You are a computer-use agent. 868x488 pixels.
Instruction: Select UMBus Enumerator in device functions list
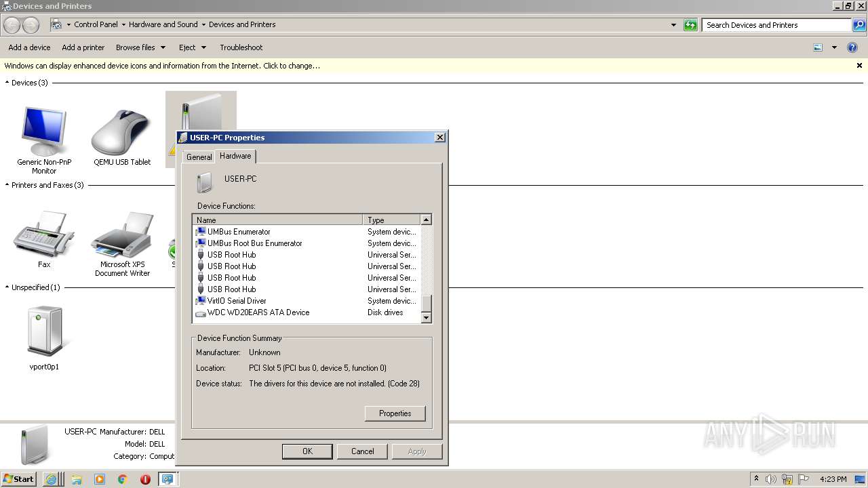[x=307, y=232]
